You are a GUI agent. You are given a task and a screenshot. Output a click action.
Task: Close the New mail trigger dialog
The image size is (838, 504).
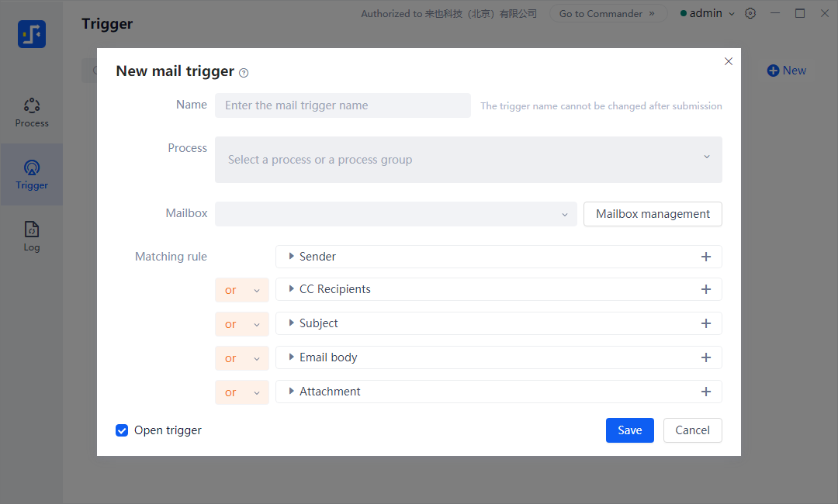pos(728,61)
